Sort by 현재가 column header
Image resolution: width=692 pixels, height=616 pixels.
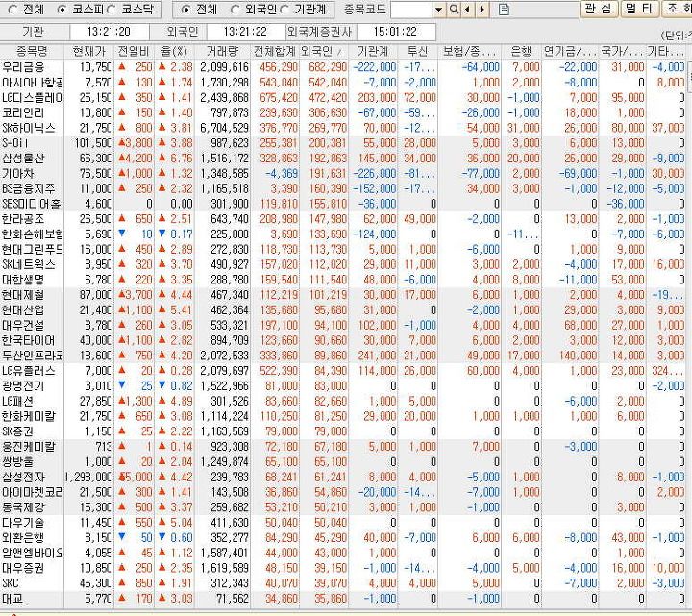tap(89, 51)
